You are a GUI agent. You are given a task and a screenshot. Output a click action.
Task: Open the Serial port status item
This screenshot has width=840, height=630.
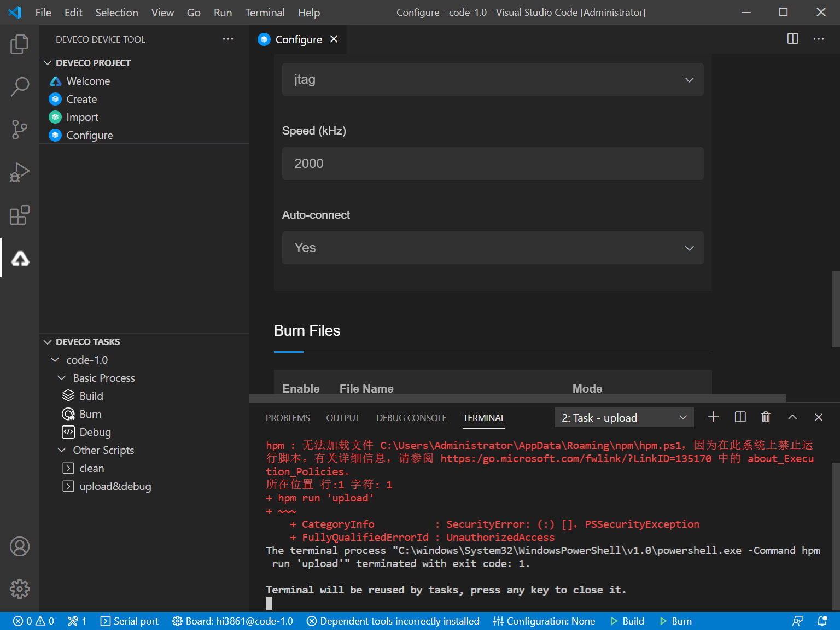130,621
